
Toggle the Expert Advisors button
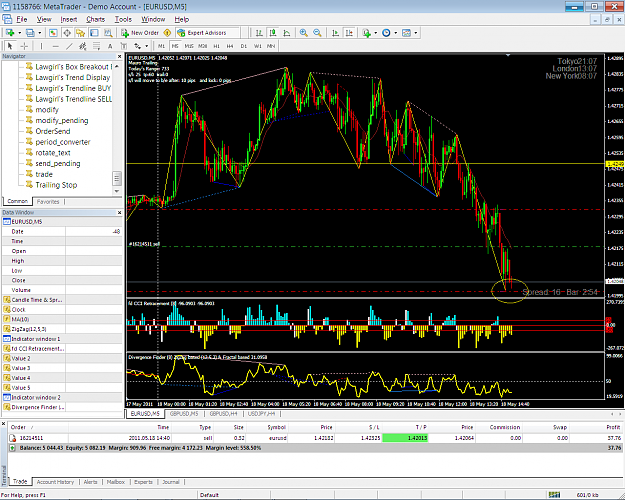pos(202,33)
